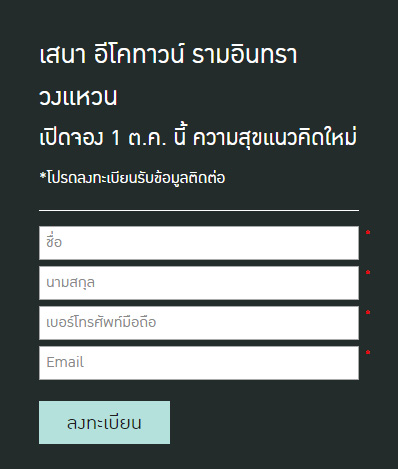Select the เบอร์โทรศัพท์มือถือ phone number field

pyautogui.click(x=199, y=323)
